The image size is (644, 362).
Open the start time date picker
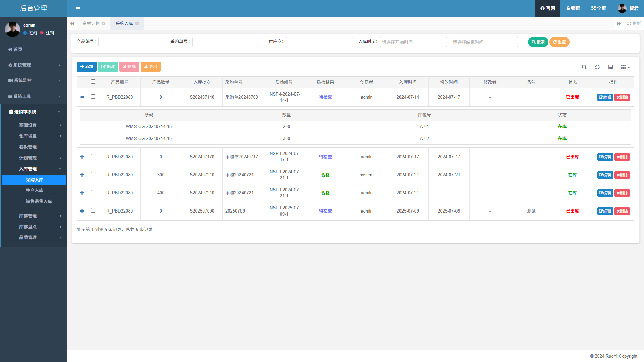click(x=413, y=42)
